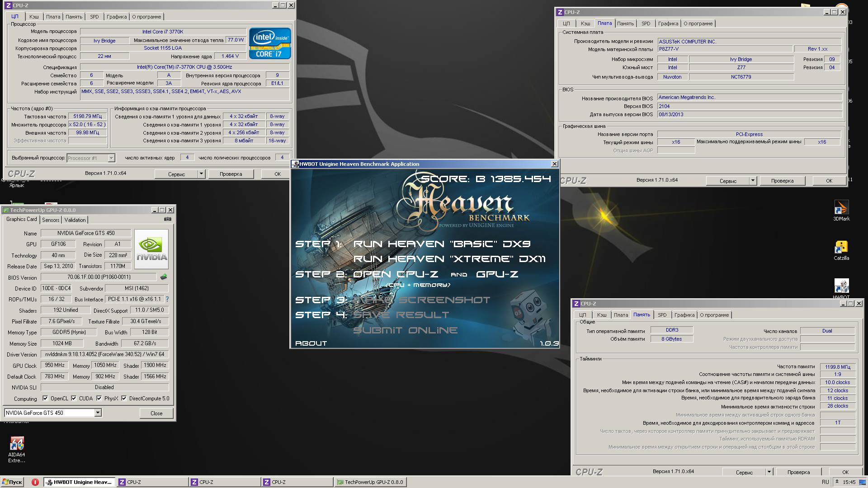
Task: Open the Сервис dropdown arrow in the motherboard CPU-Z window
Action: [x=753, y=181]
